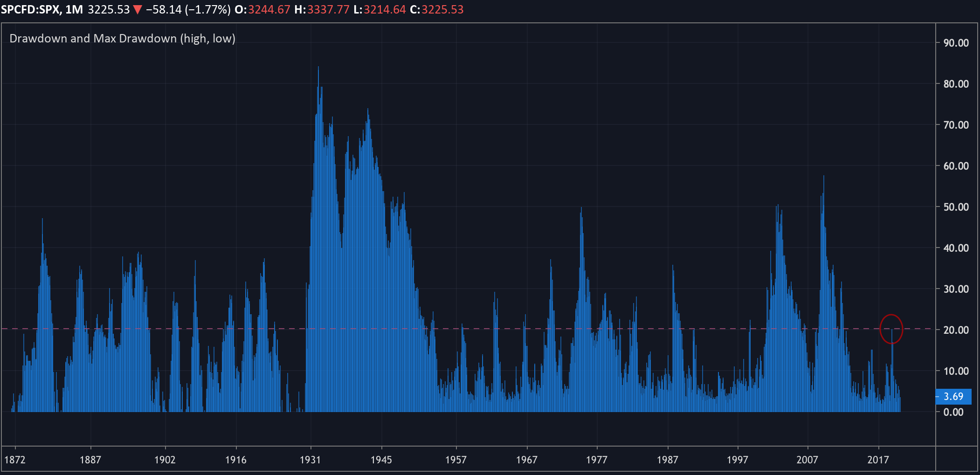Click the 1977 date marker on the time axis

596,460
